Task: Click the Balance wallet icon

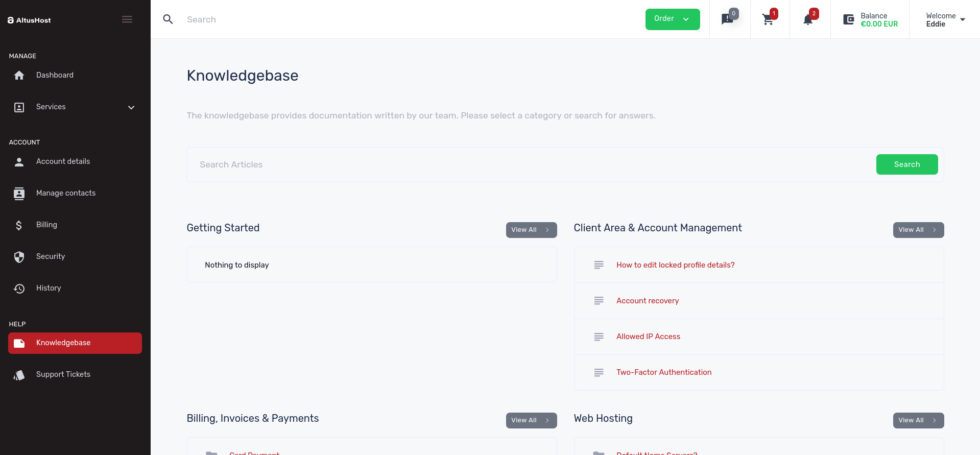Action: [x=849, y=19]
